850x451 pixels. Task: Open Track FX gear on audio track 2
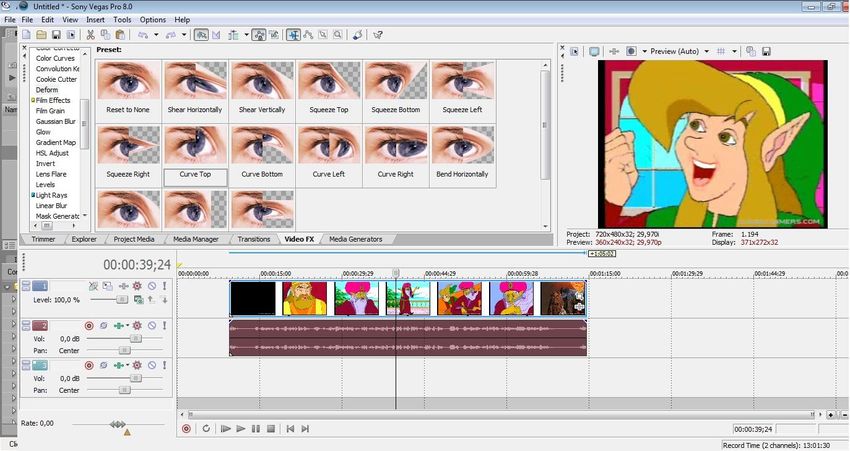[137, 325]
